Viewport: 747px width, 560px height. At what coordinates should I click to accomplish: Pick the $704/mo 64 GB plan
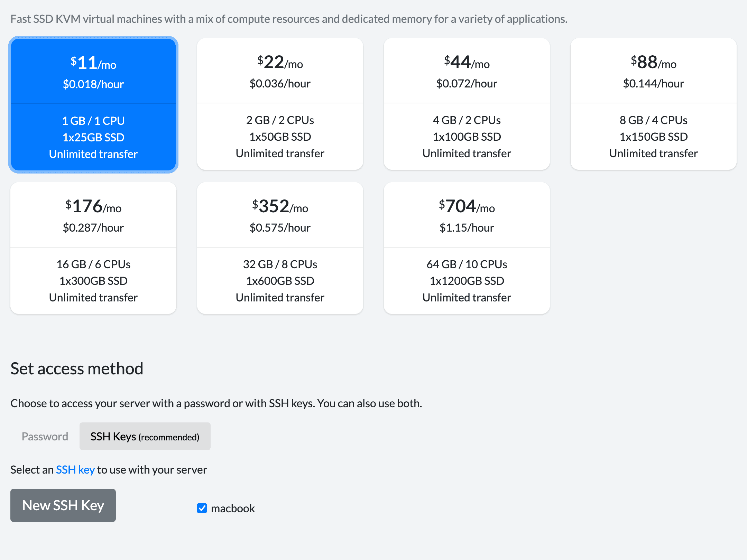point(467,248)
